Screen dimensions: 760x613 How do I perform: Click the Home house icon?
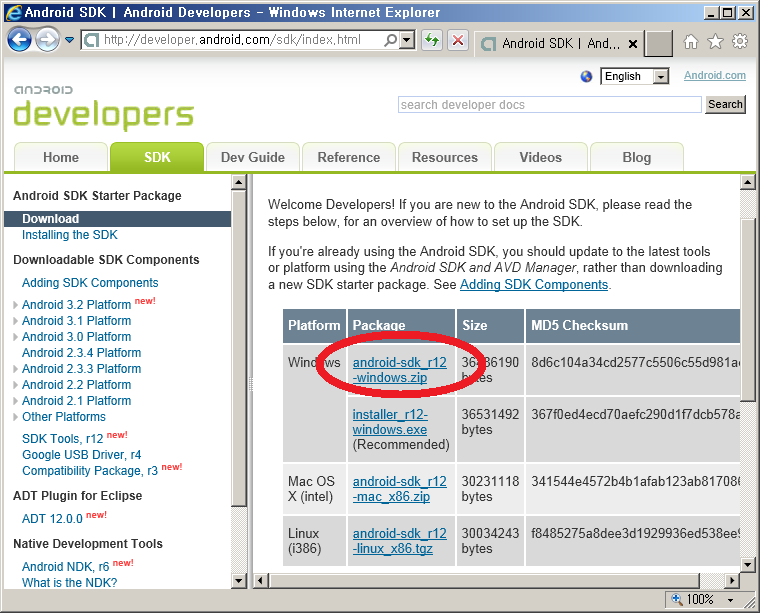click(691, 42)
